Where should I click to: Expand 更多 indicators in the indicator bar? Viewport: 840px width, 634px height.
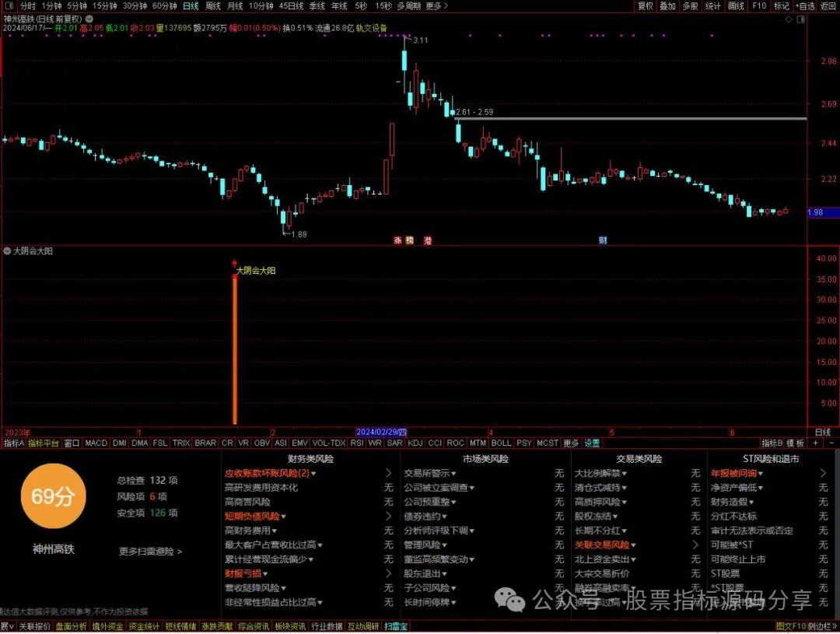571,443
